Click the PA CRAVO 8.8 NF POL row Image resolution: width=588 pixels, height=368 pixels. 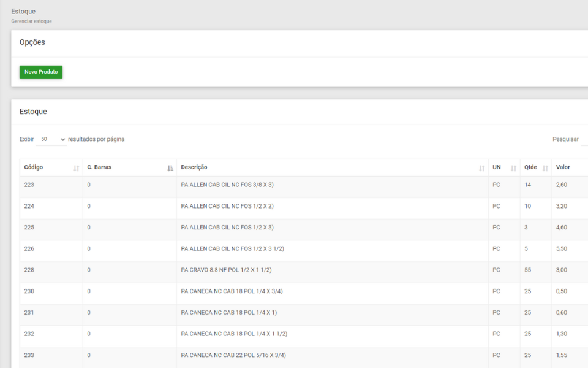point(304,270)
